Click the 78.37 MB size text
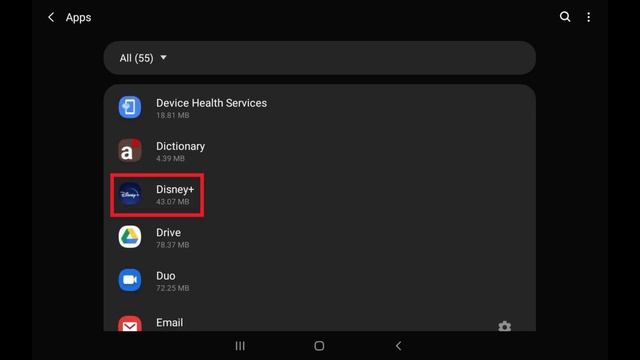Image resolution: width=640 pixels, height=360 pixels. (173, 245)
